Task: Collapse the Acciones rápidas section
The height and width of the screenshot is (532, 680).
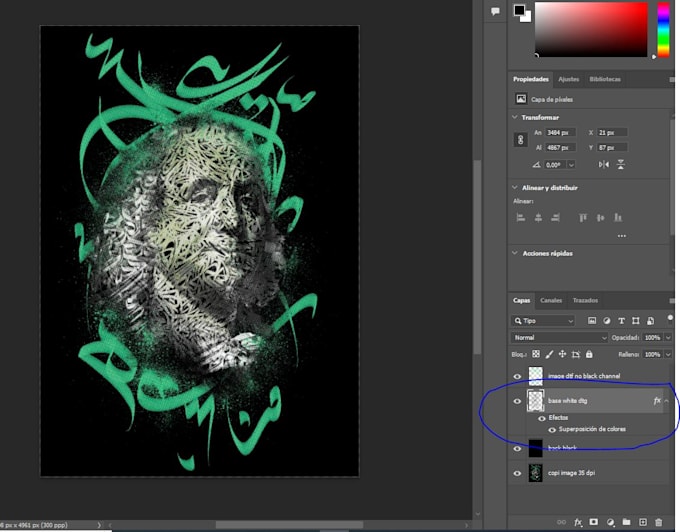Action: point(515,253)
